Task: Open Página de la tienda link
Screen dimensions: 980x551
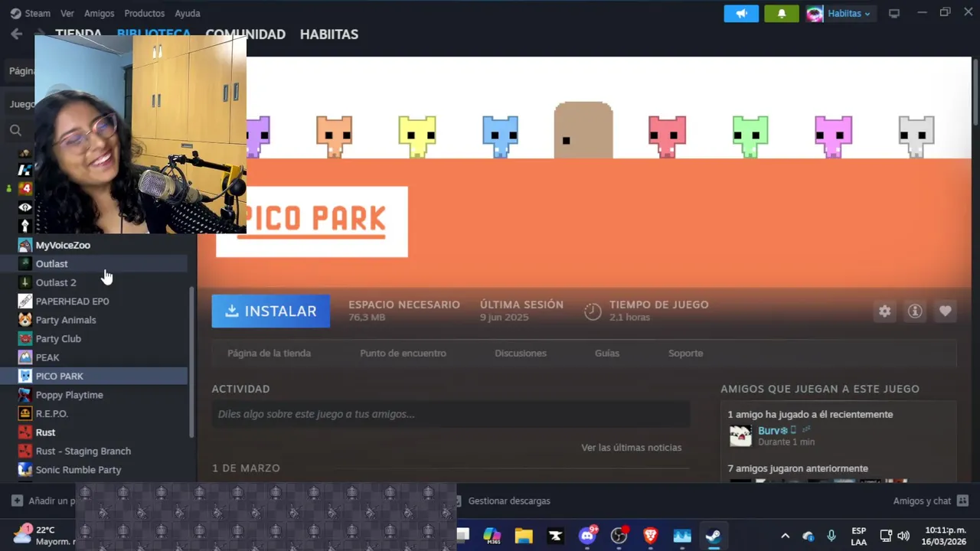Action: [269, 353]
